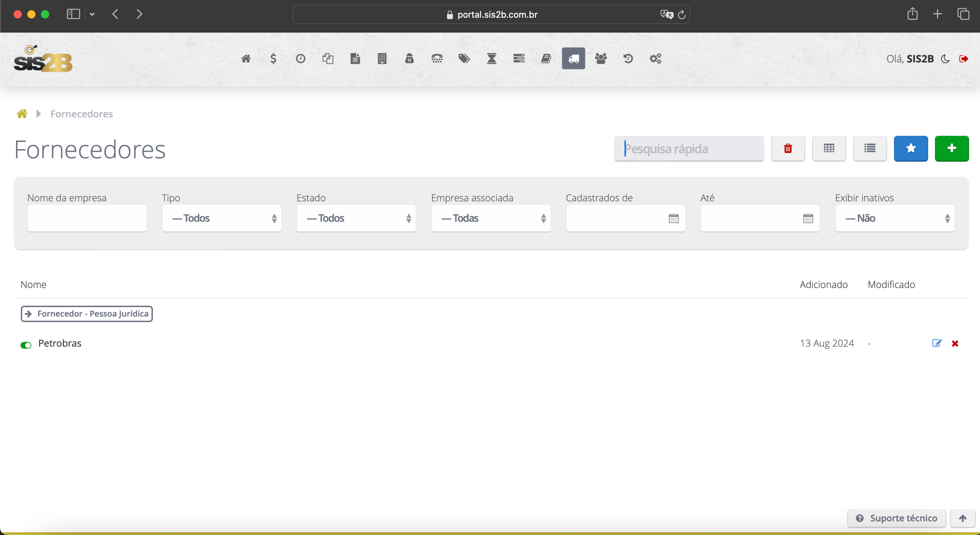The height and width of the screenshot is (535, 980).
Task: Toggle dark mode moon icon
Action: 945,59
